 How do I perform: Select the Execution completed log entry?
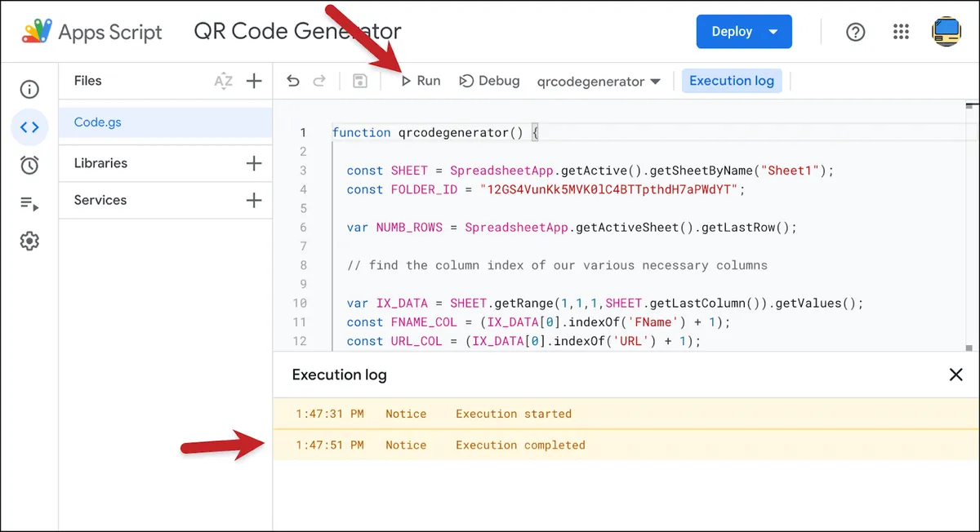[x=626, y=445]
